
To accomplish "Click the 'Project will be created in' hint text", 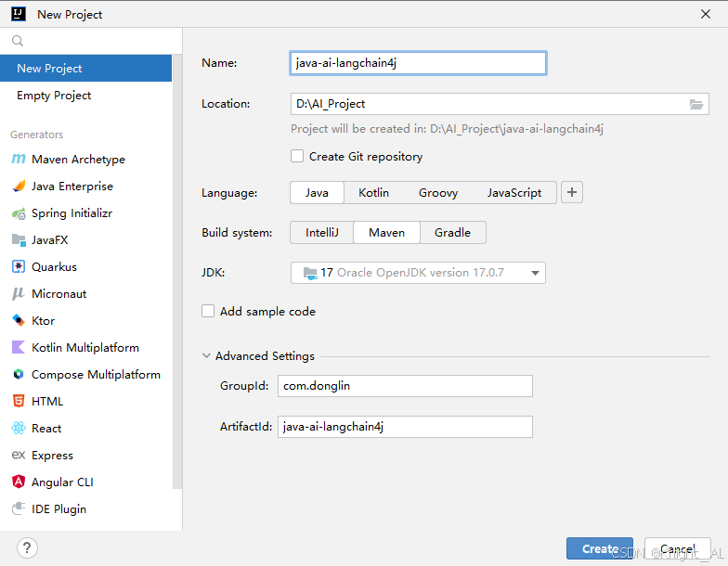I will click(x=447, y=128).
